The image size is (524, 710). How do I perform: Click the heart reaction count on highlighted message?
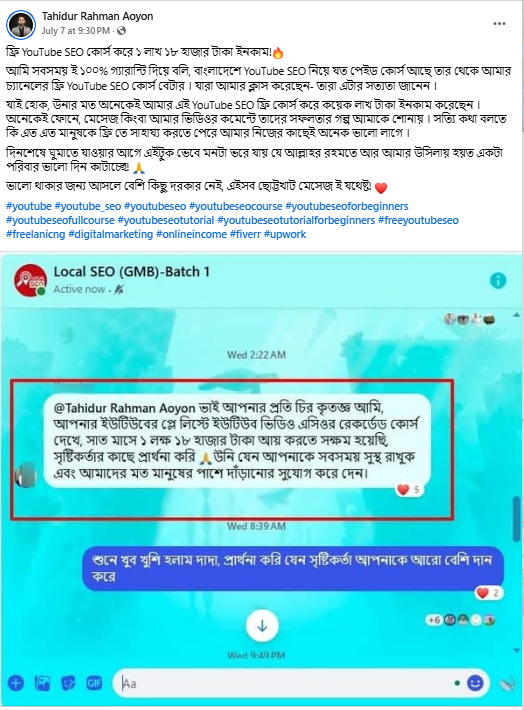click(409, 489)
